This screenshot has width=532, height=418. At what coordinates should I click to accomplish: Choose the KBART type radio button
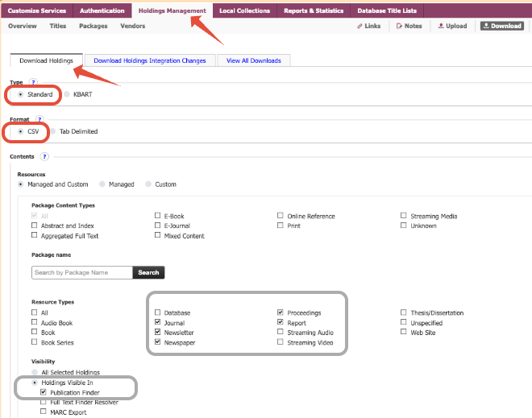click(x=67, y=94)
